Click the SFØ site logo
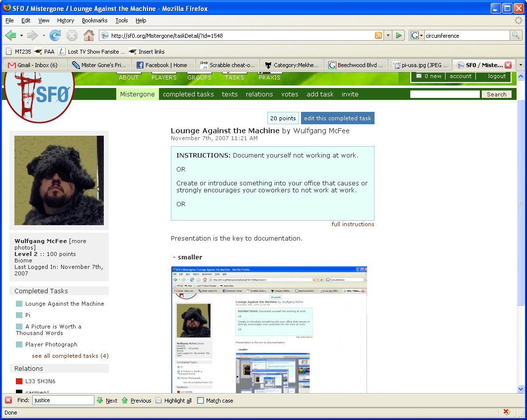 pos(39,97)
